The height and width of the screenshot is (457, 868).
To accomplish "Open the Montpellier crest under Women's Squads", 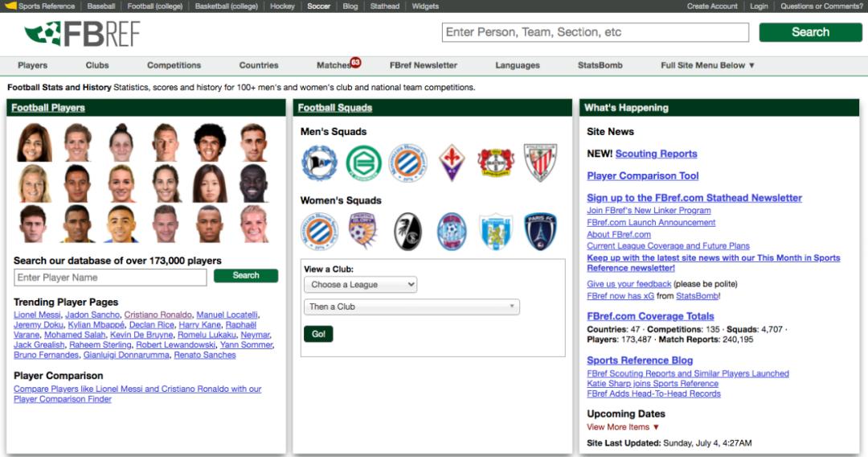I will (x=319, y=232).
